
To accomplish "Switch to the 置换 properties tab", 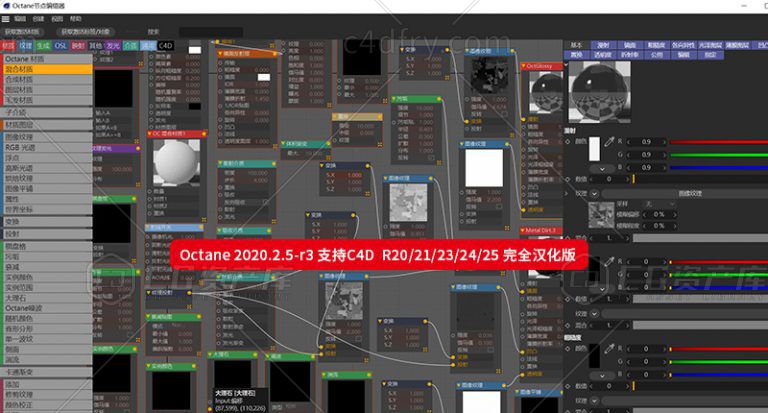I will (x=576, y=54).
